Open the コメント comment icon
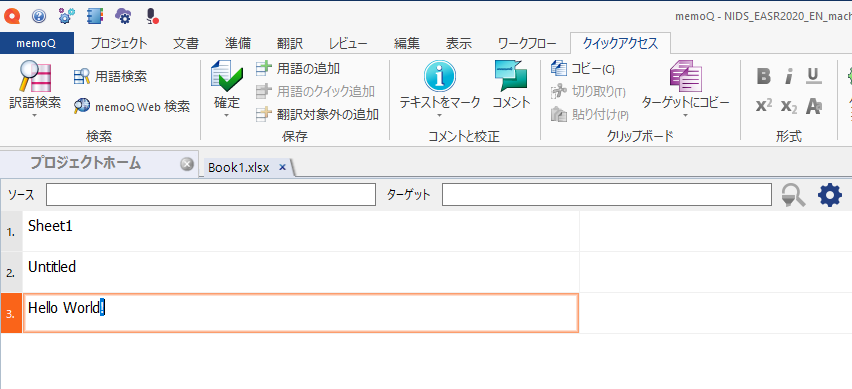The width and height of the screenshot is (852, 389). pyautogui.click(x=511, y=76)
